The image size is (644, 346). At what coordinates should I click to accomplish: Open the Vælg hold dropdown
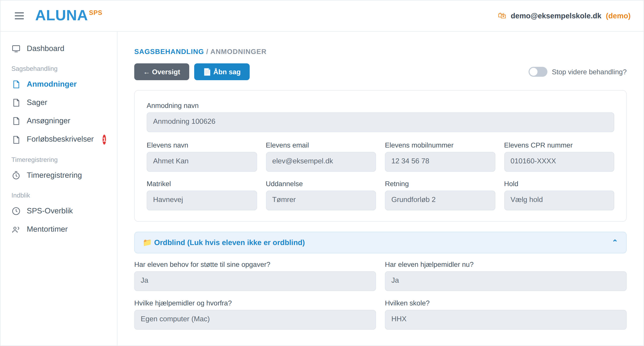tap(559, 200)
